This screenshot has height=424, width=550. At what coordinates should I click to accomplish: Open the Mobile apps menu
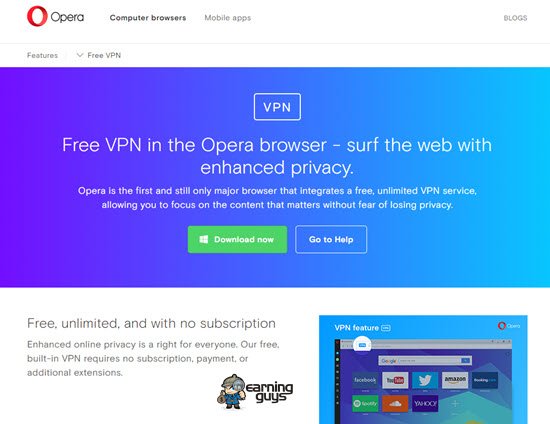[x=228, y=18]
